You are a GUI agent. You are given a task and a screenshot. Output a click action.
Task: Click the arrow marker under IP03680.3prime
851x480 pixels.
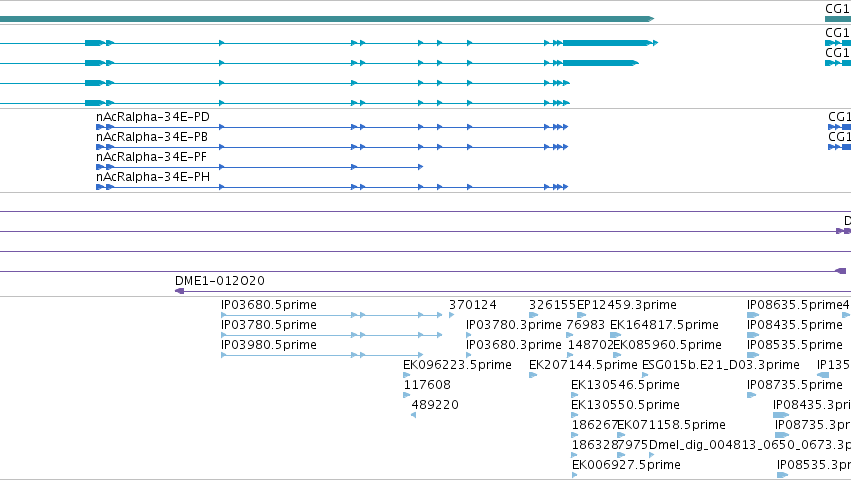468,355
